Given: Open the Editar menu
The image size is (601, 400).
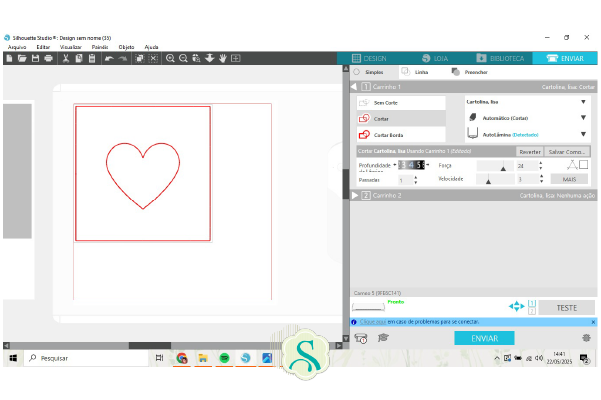Looking at the screenshot, I should (43, 47).
